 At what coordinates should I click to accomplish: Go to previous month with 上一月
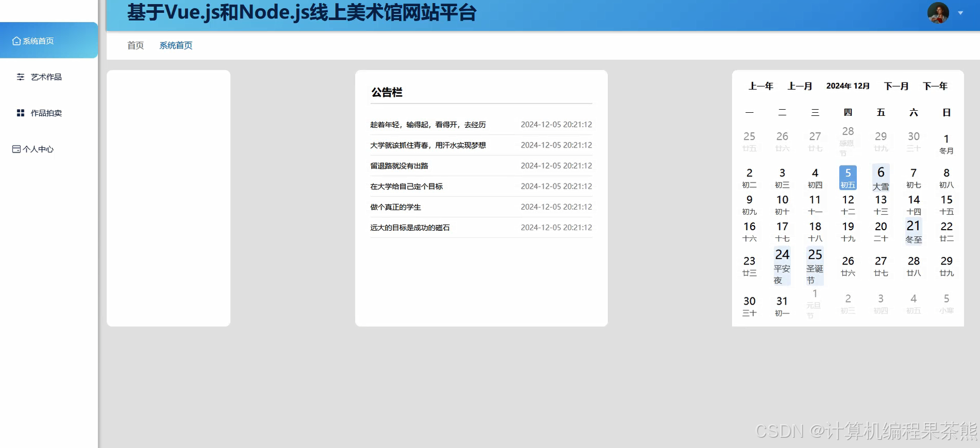click(x=800, y=86)
